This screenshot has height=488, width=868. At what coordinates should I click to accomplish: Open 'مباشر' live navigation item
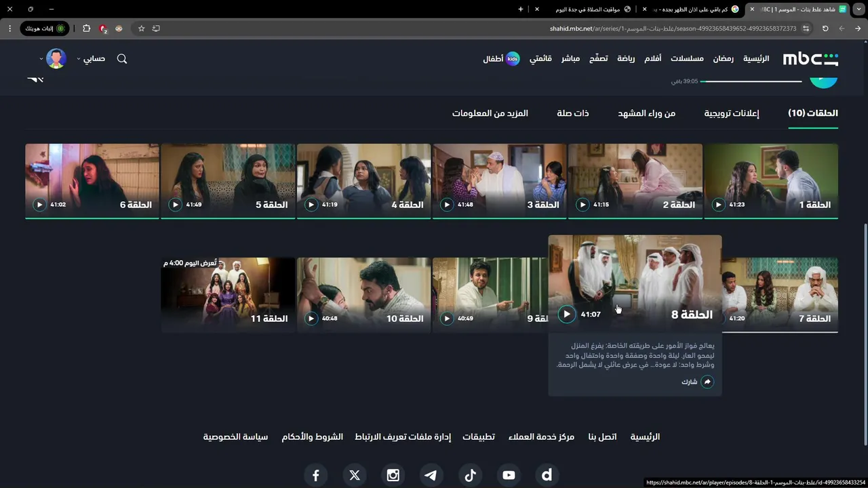pyautogui.click(x=570, y=59)
